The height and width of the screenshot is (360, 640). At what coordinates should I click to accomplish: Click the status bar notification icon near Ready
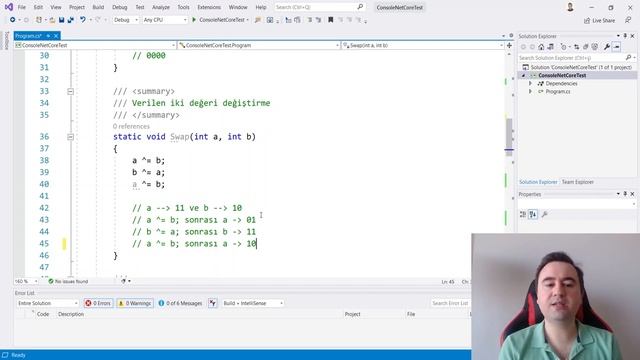(5, 355)
